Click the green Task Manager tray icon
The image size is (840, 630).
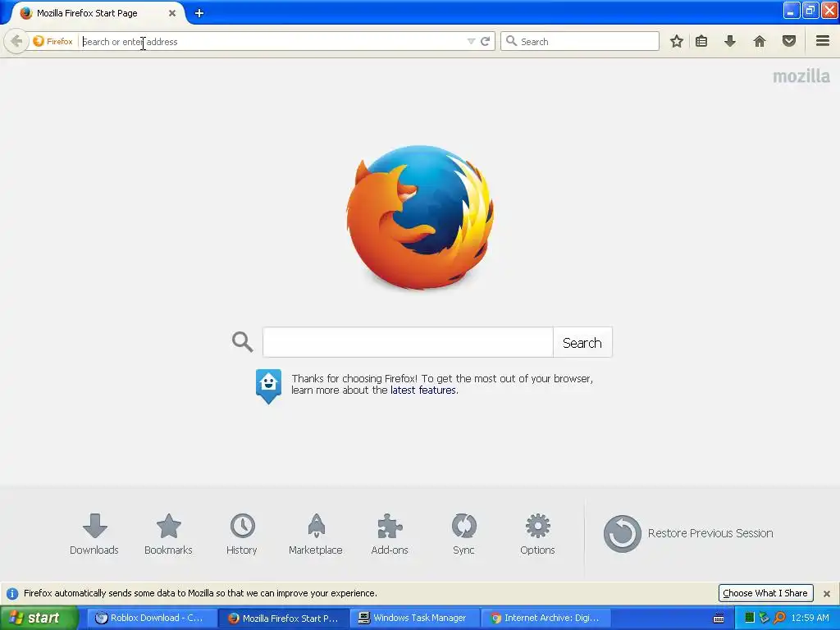pyautogui.click(x=750, y=618)
